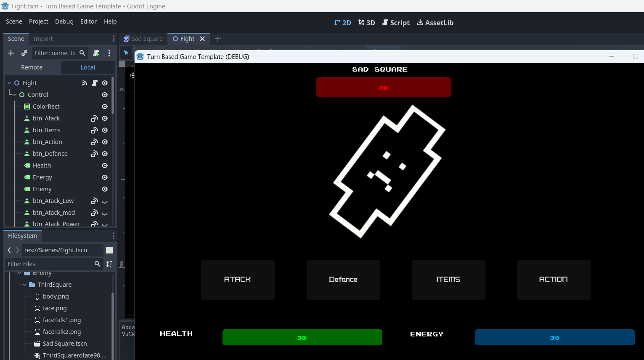Toggle visibility of the Fight node

[105, 83]
